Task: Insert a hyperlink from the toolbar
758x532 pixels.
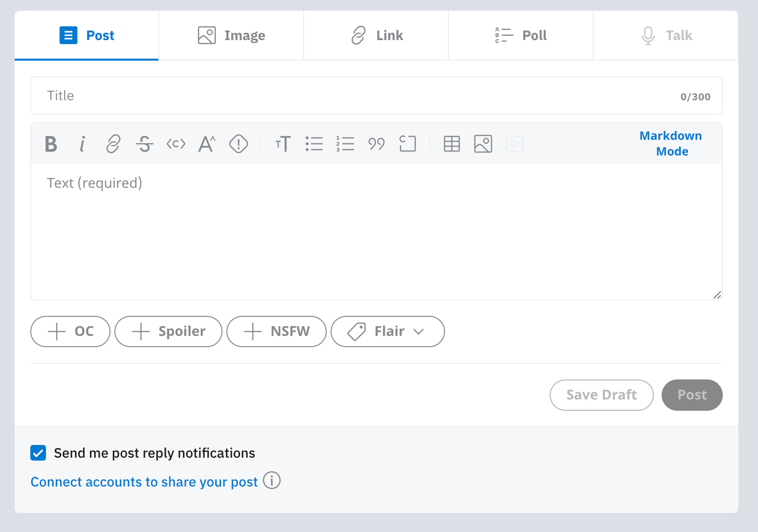Action: point(113,144)
